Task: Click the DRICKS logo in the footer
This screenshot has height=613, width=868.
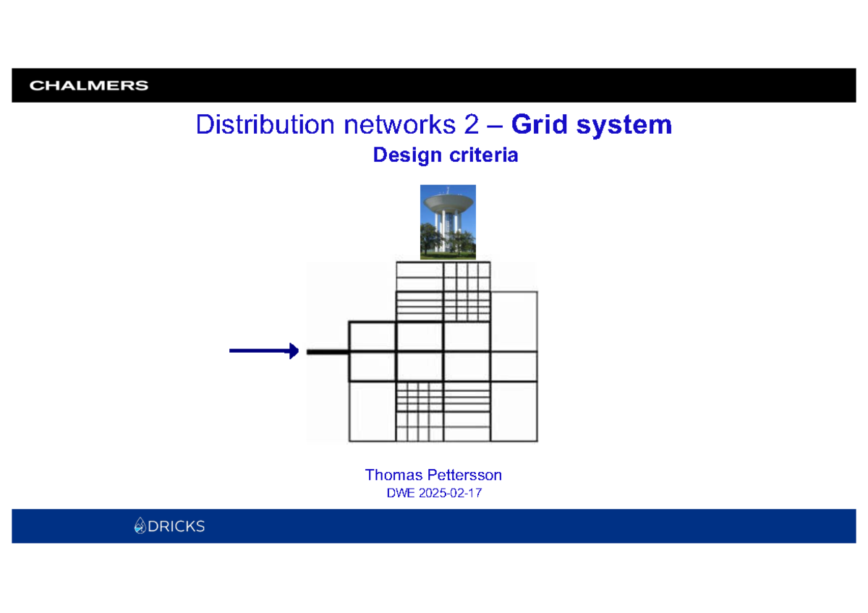Action: (169, 526)
